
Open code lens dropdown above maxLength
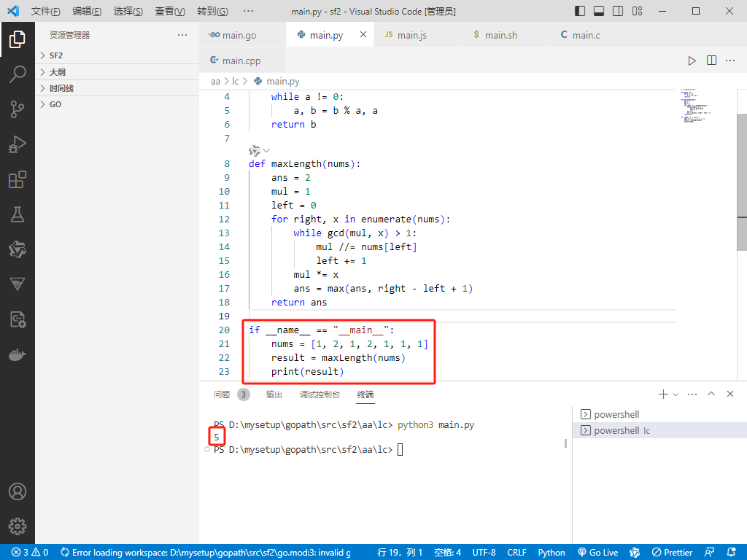(259, 150)
